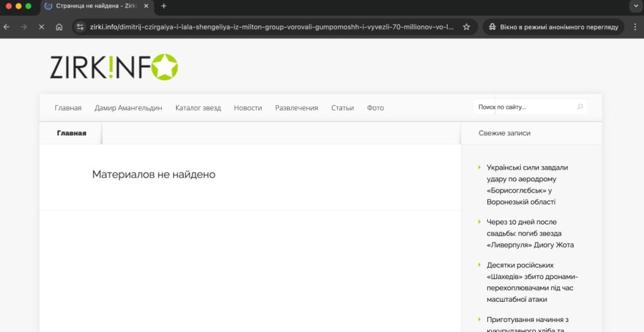Open the 'Каталог звезд' menu item

pos(198,108)
